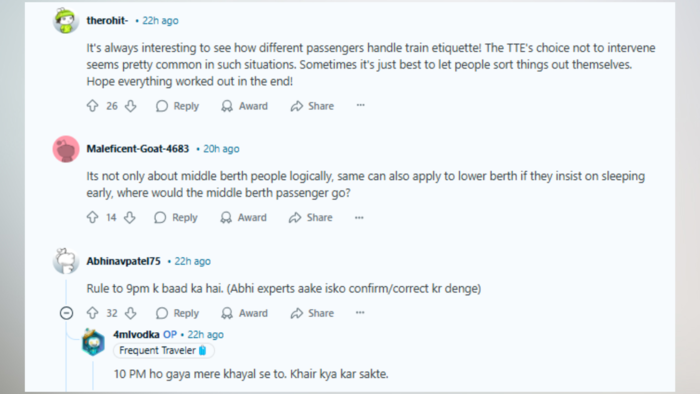This screenshot has width=700, height=394.
Task: Downvote Maleficent-Goat-4683's comment
Action: tap(129, 217)
